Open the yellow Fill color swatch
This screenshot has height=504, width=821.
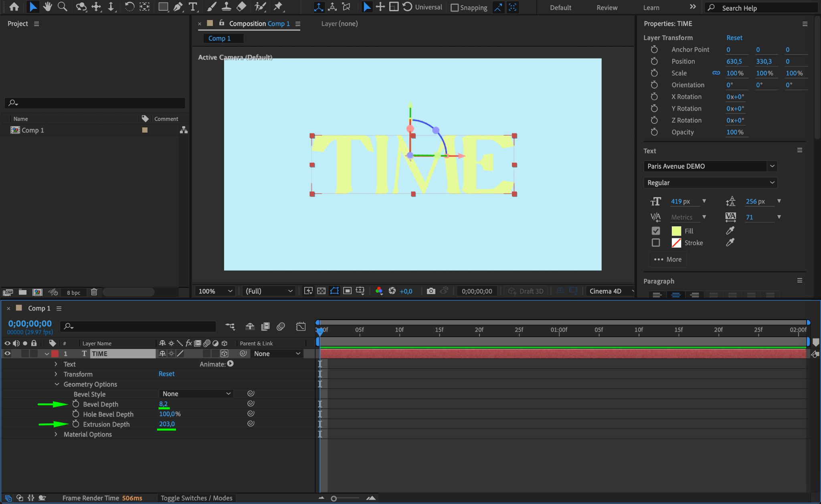pyautogui.click(x=676, y=231)
